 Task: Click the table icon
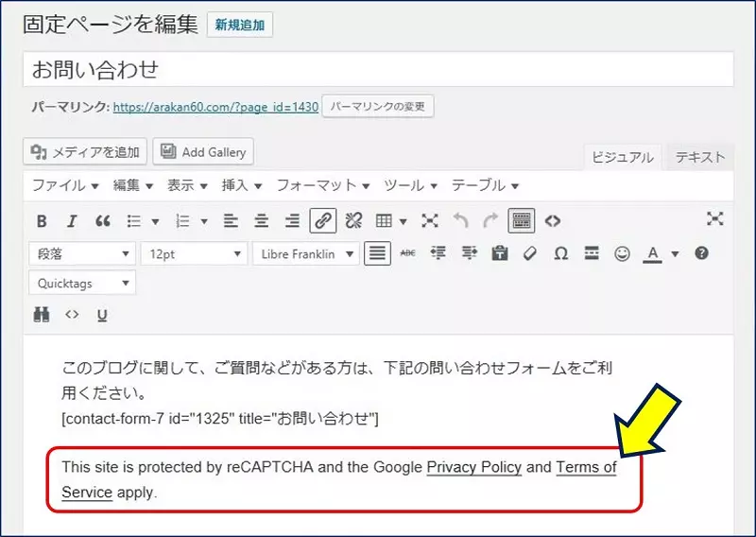[384, 221]
